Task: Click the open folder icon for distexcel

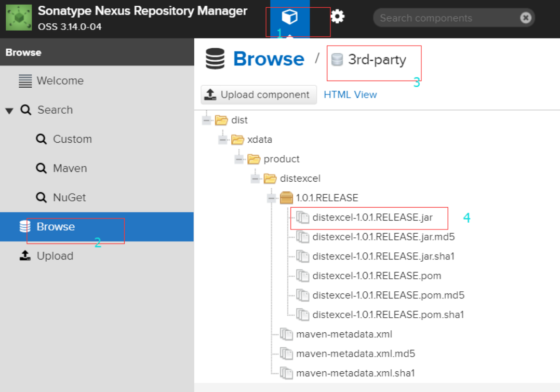Action: click(270, 179)
